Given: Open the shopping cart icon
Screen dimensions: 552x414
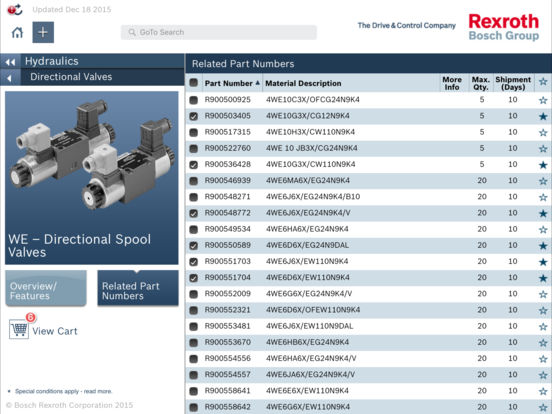Looking at the screenshot, I should coord(19,329).
